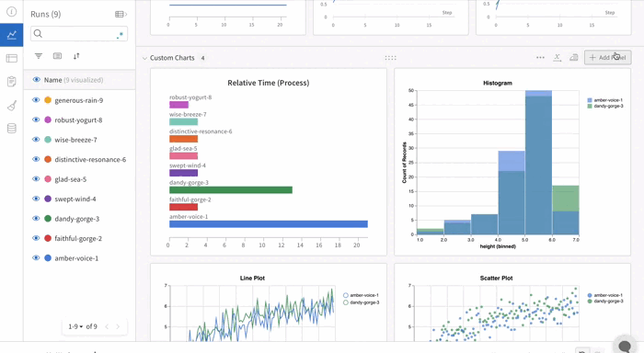The image size is (644, 353).
Task: Click the Custom Charts section title
Action: [172, 58]
